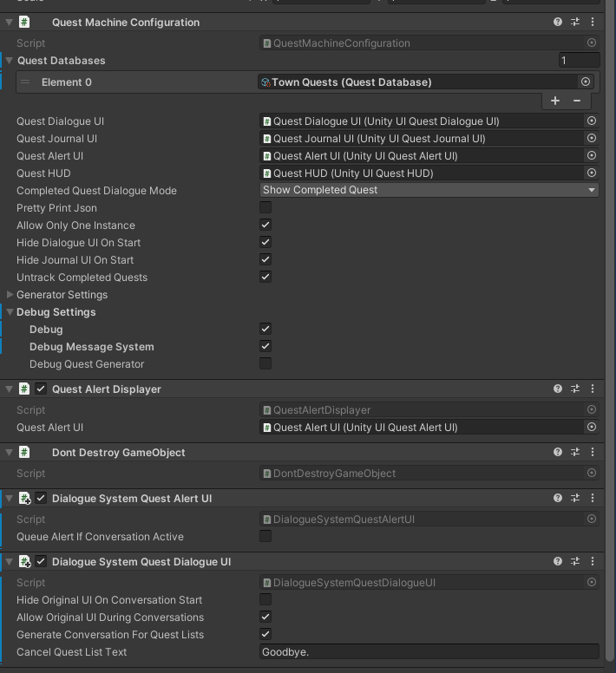Open Dont Destroy GameObject more options menu
The image size is (616, 673).
[593, 452]
